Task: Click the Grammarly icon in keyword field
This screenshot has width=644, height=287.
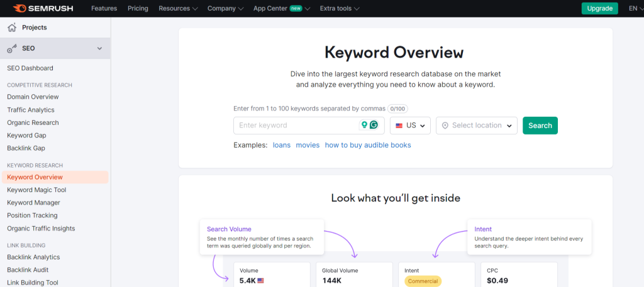Action: coord(374,125)
